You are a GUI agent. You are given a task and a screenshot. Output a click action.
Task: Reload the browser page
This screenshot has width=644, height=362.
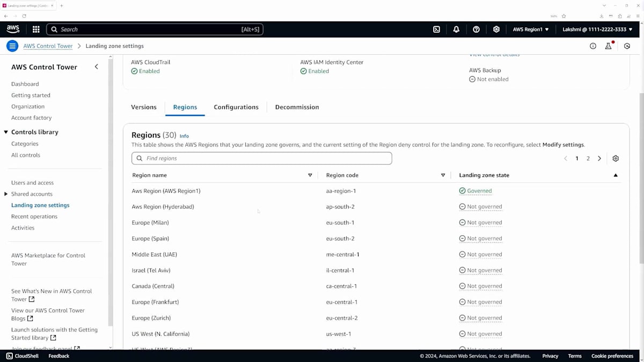pos(24,16)
